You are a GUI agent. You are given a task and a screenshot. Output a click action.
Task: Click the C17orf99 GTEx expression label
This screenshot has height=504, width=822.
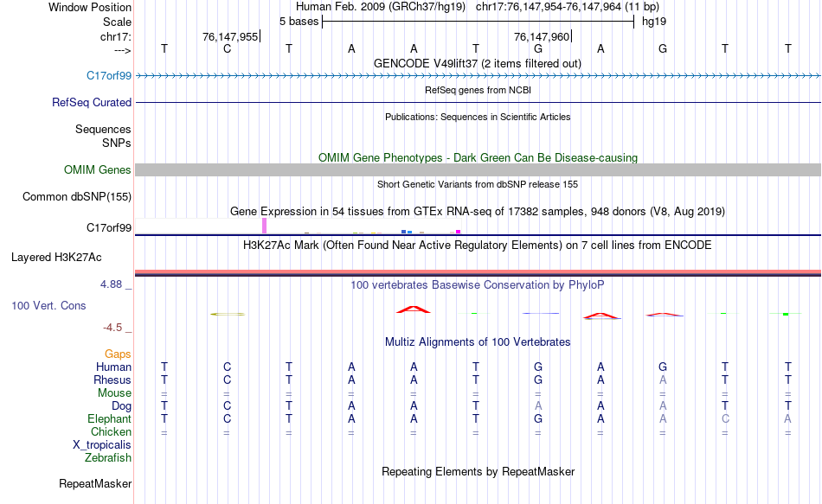pos(108,228)
